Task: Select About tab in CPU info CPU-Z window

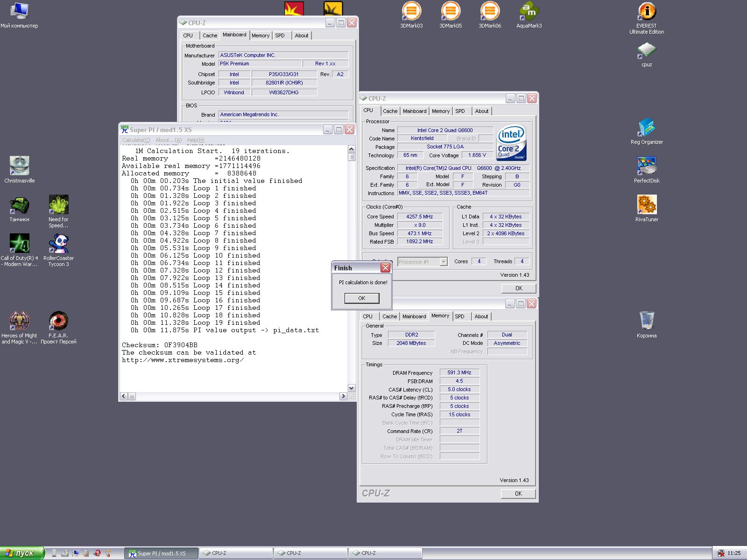Action: click(x=481, y=111)
